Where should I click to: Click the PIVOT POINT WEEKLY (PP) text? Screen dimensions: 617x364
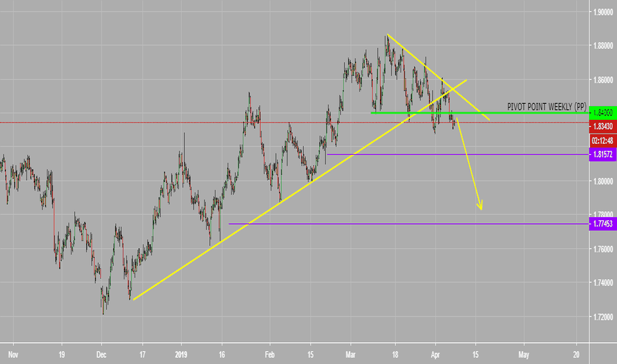point(547,107)
